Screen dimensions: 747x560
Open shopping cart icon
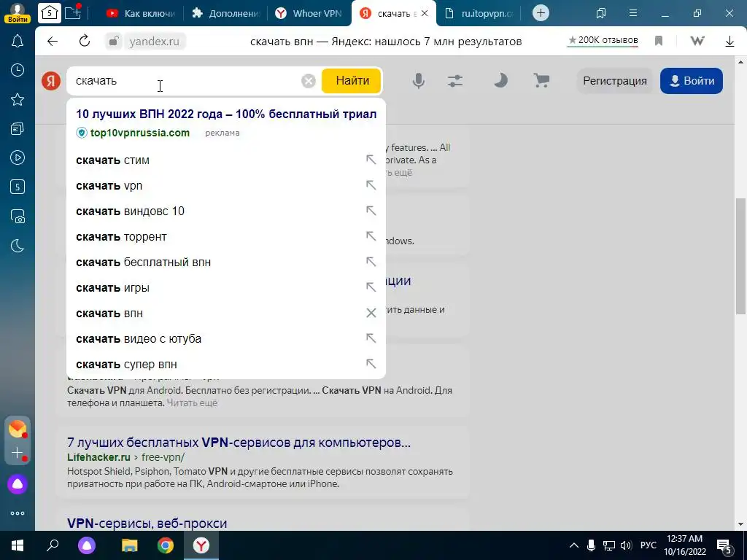tap(541, 80)
